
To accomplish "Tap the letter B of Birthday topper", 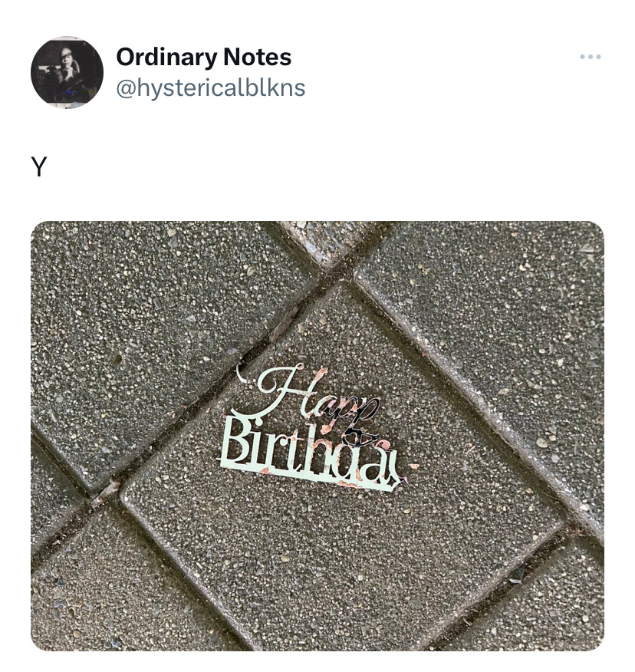I will 235,443.
